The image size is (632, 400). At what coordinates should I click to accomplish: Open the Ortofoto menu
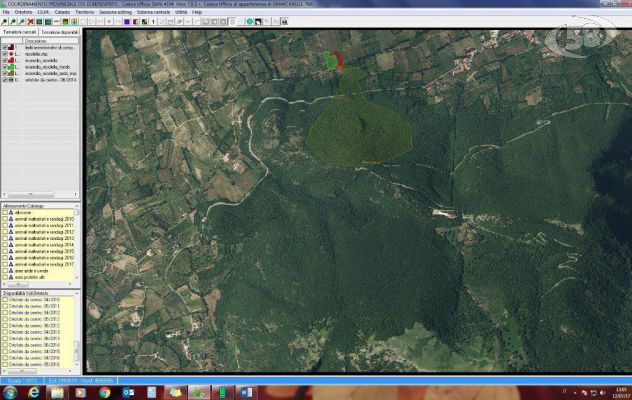(x=20, y=12)
